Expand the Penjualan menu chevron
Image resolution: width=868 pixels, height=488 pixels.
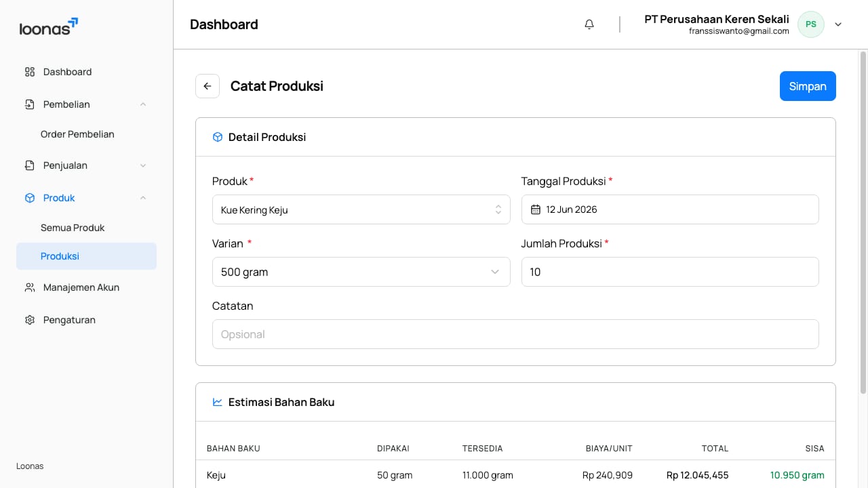click(x=143, y=165)
